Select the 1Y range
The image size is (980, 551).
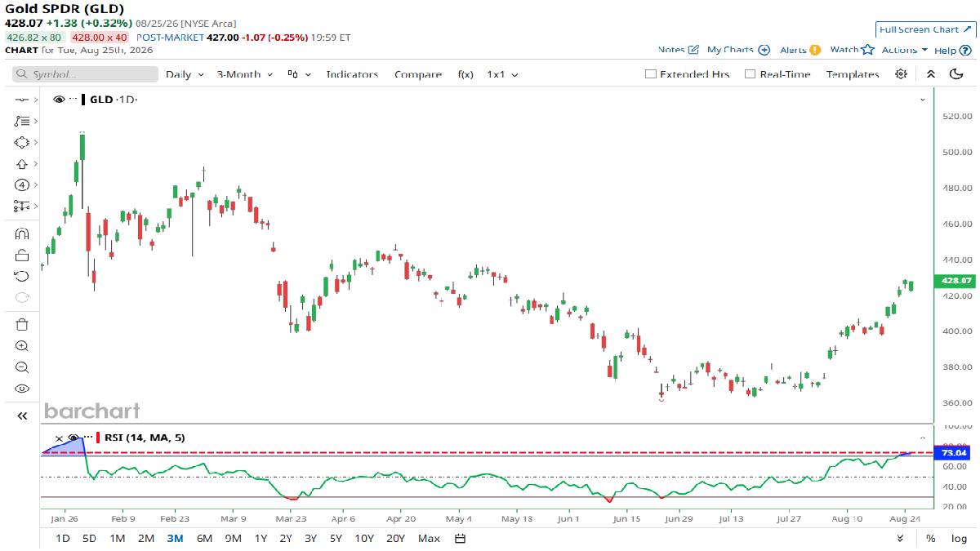[x=261, y=538]
